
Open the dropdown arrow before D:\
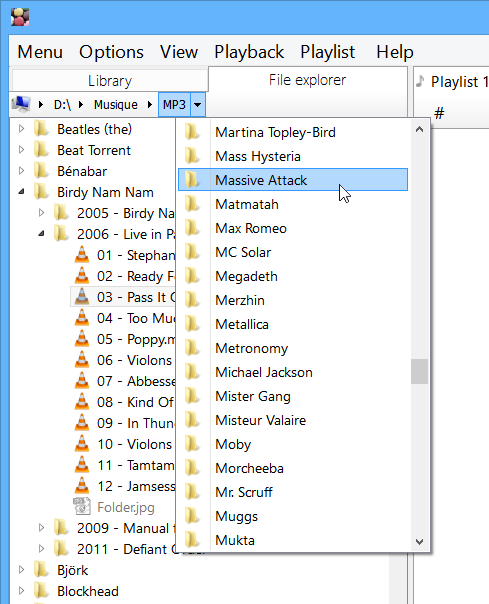(x=41, y=104)
